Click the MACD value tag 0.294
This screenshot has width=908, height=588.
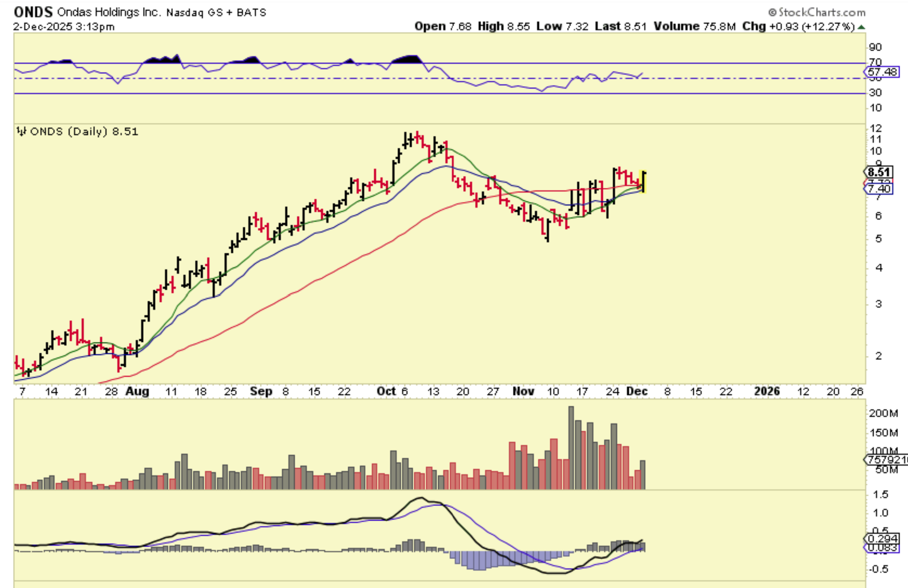point(882,538)
